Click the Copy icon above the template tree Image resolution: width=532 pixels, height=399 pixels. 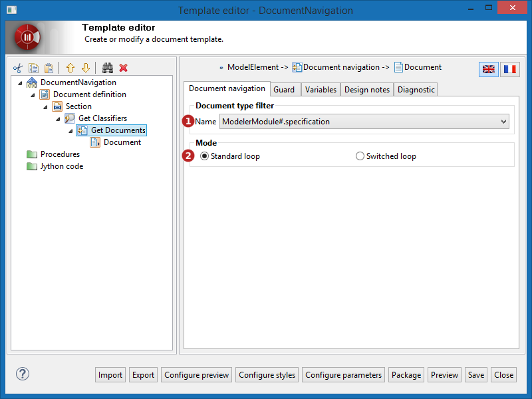[33, 67]
